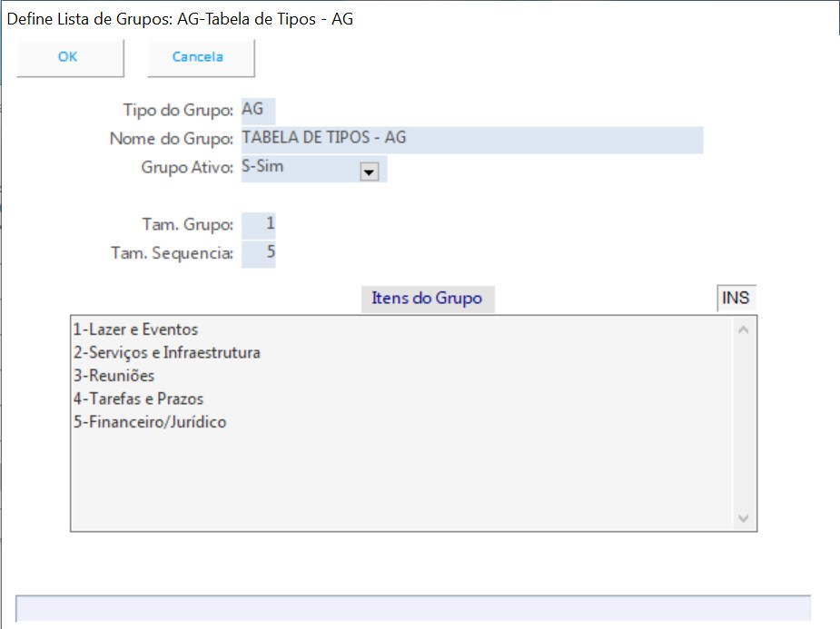Image resolution: width=840 pixels, height=629 pixels.
Task: Click the Tam. Sequencia number field
Action: (259, 252)
